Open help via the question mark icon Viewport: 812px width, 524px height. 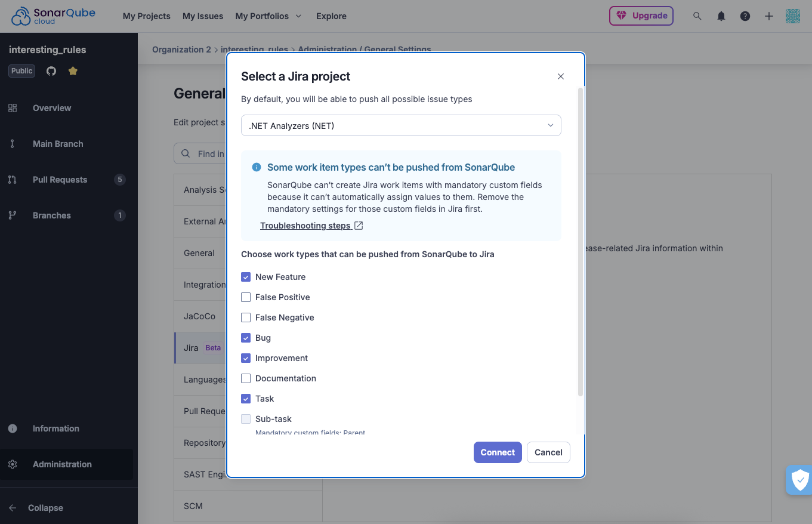tap(745, 16)
